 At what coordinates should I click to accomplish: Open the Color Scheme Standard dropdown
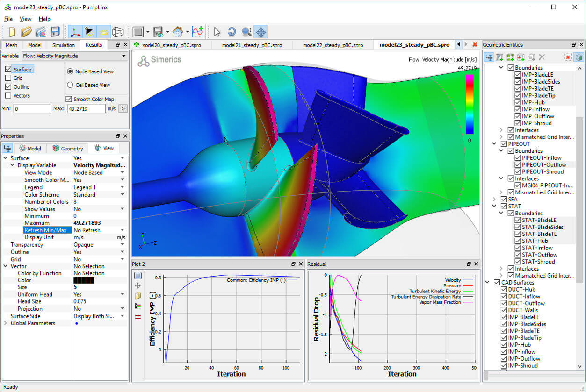[99, 195]
